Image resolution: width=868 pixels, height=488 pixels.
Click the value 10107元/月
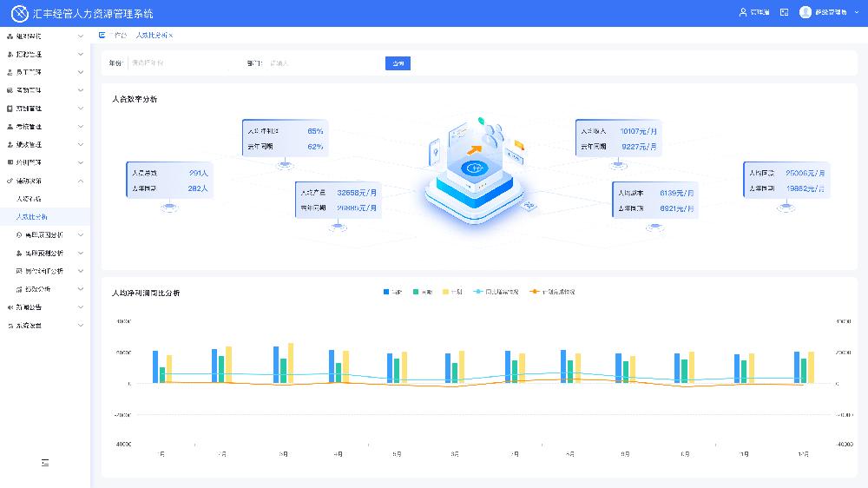pos(638,131)
